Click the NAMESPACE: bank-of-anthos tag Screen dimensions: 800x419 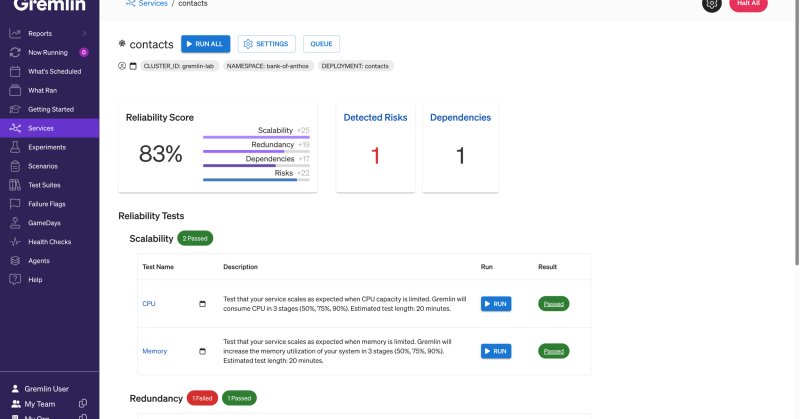point(268,66)
